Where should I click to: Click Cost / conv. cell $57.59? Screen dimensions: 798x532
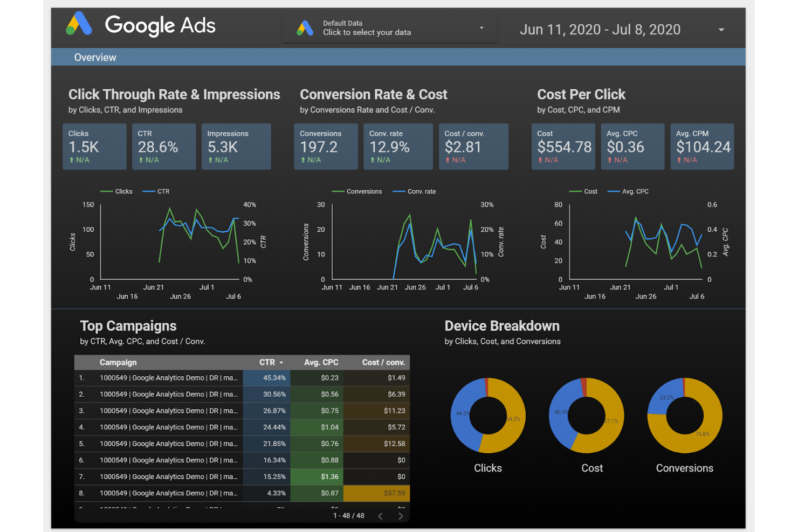pos(377,493)
